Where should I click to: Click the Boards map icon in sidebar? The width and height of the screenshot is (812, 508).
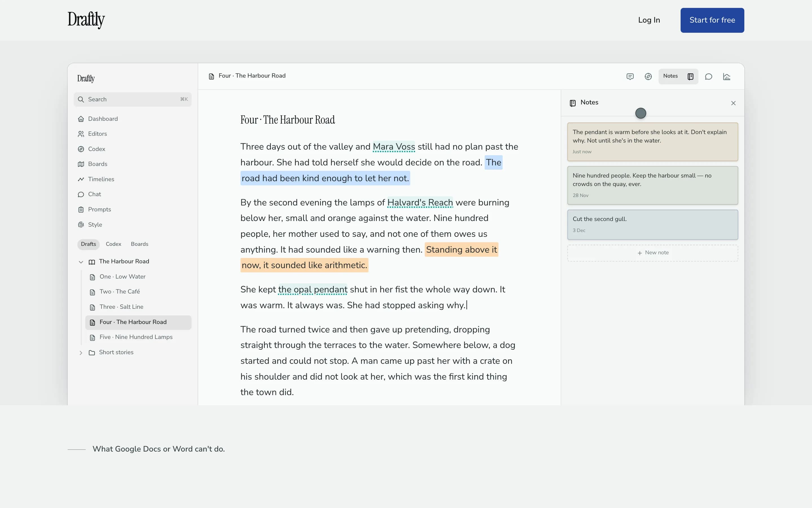[81, 164]
